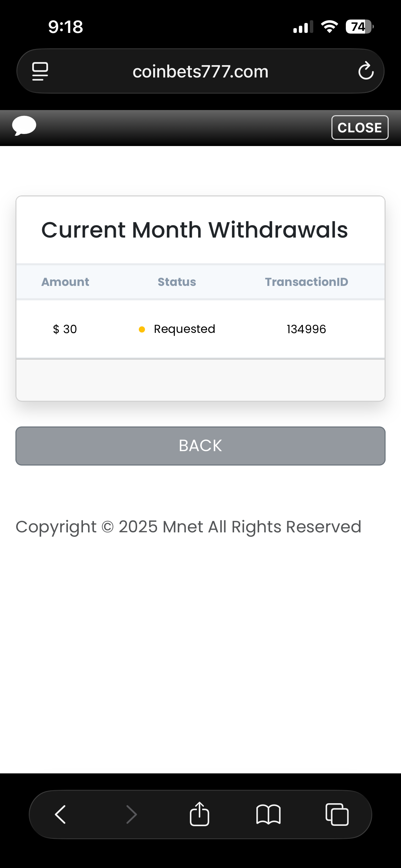Go back using Safari's back arrow
The height and width of the screenshot is (868, 401).
point(60,814)
